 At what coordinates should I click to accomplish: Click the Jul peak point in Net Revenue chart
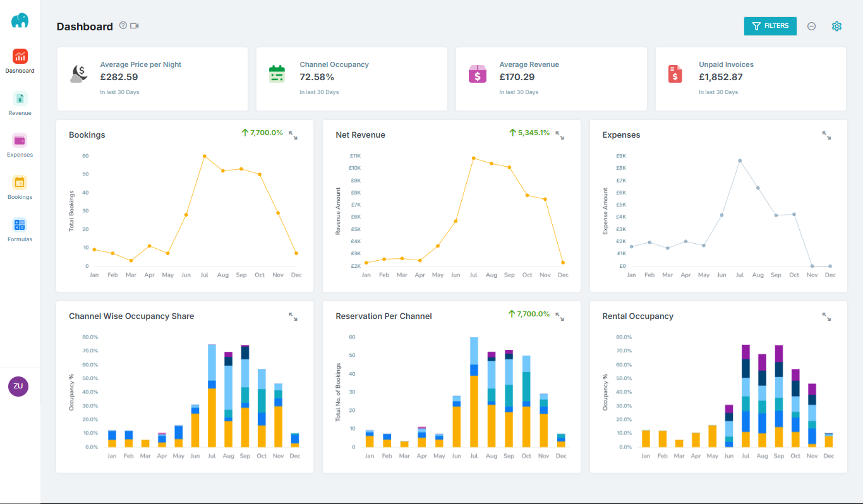[473, 158]
